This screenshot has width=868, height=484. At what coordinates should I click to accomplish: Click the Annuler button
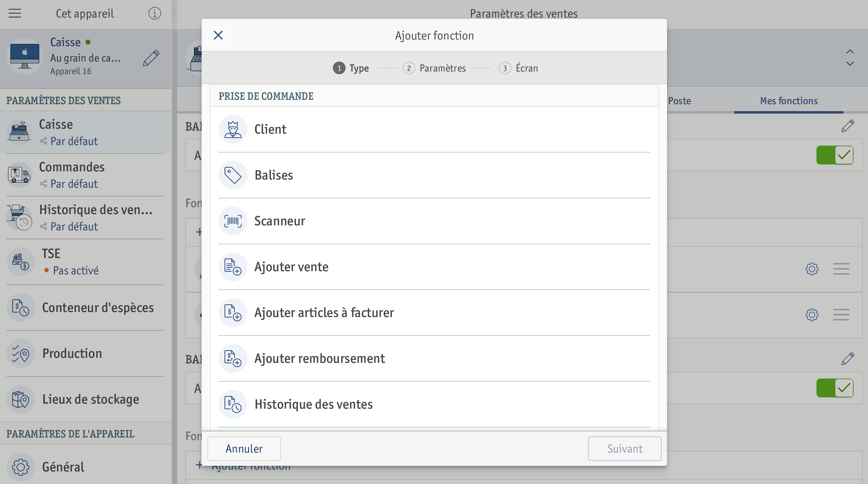coord(244,449)
